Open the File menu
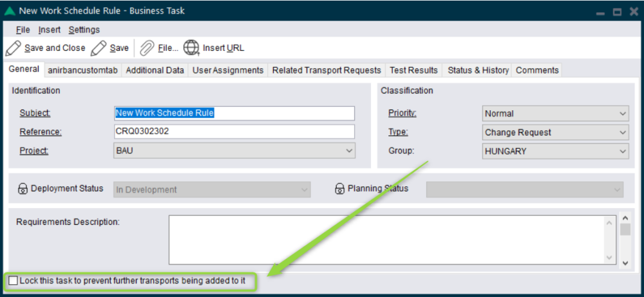The width and height of the screenshot is (644, 297). click(x=23, y=30)
